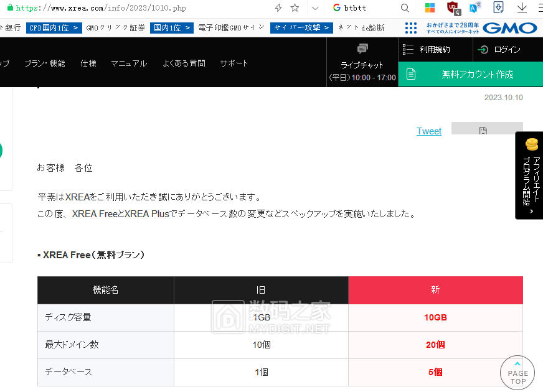Click the live chat bubble icon
The height and width of the screenshot is (392, 543).
pyautogui.click(x=362, y=49)
